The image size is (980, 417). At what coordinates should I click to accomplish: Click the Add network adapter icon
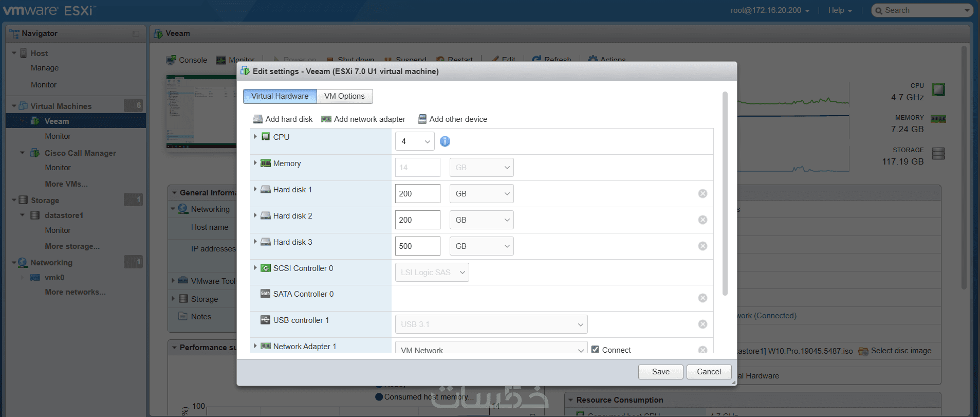pyautogui.click(x=326, y=119)
